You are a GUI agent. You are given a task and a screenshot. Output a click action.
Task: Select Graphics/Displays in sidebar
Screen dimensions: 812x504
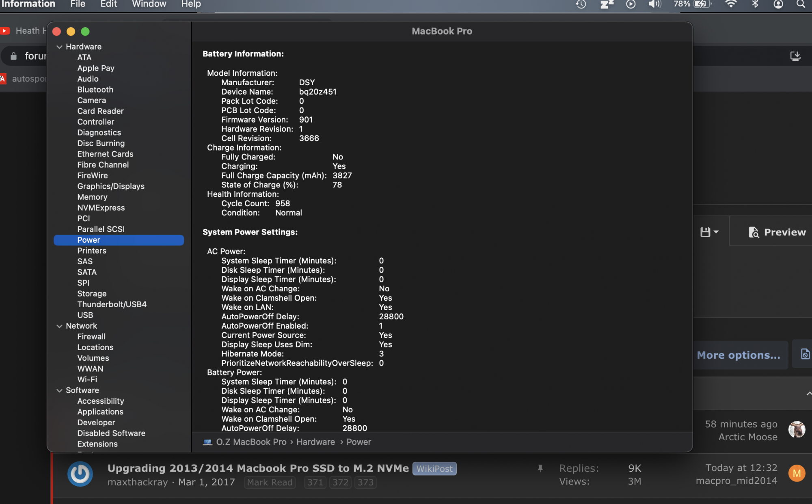(111, 186)
